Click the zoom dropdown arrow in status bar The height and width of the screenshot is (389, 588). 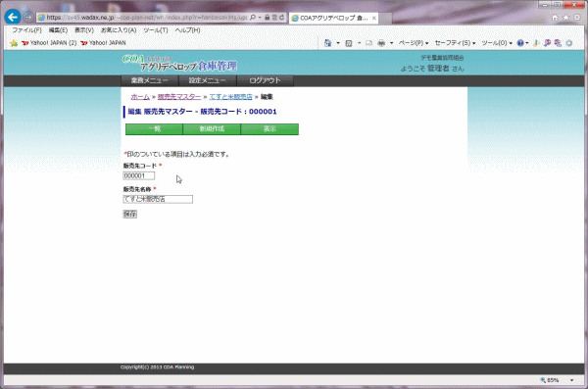pos(572,380)
